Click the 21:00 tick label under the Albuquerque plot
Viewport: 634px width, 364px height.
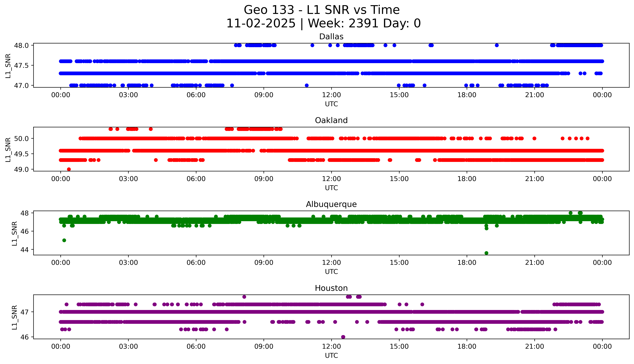tap(534, 263)
